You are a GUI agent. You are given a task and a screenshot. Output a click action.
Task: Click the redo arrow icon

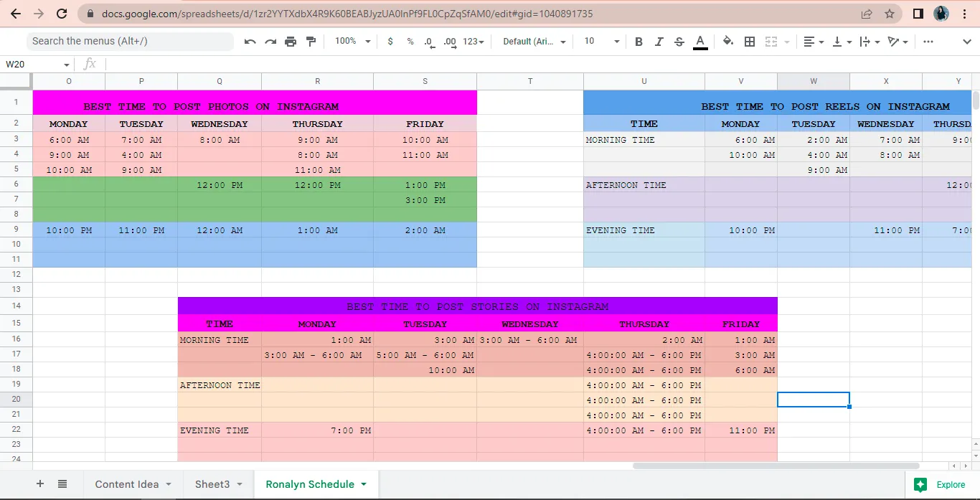[270, 42]
